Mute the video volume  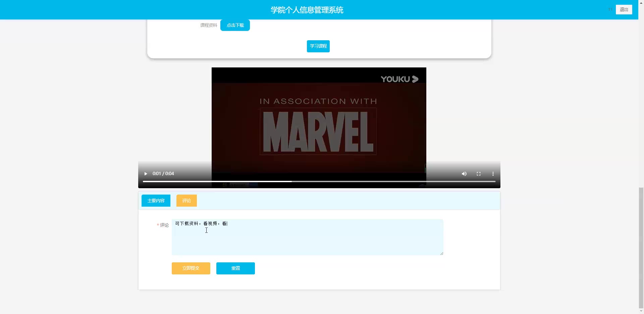pyautogui.click(x=464, y=174)
